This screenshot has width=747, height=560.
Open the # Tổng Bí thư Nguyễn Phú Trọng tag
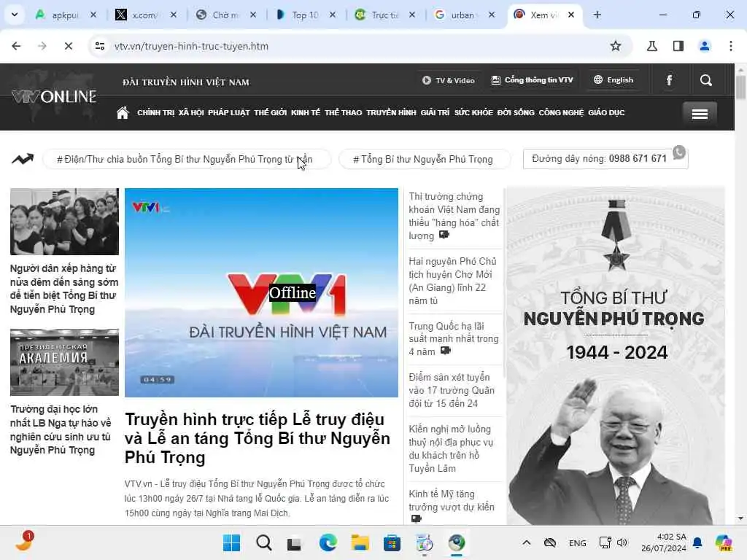coord(424,159)
